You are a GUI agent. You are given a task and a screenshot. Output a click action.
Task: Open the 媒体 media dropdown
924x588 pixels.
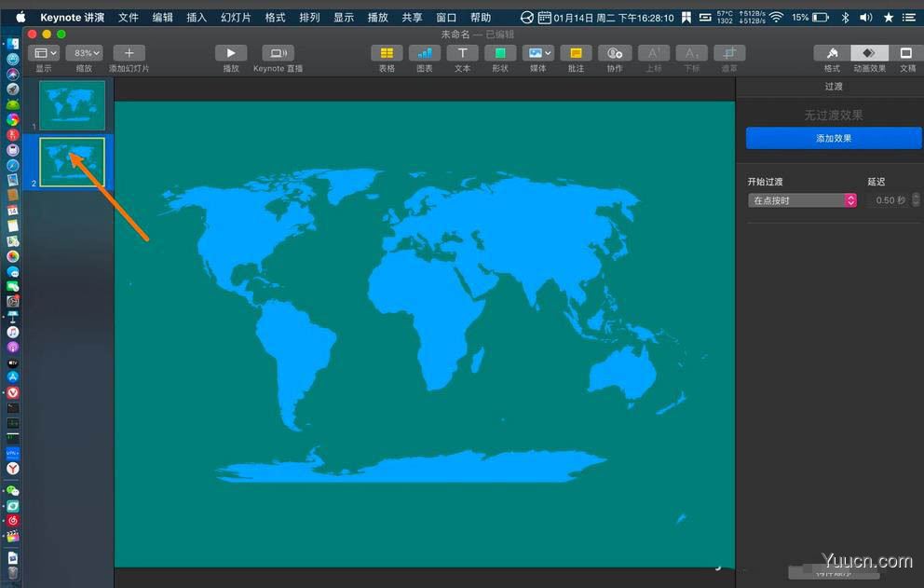(x=538, y=53)
